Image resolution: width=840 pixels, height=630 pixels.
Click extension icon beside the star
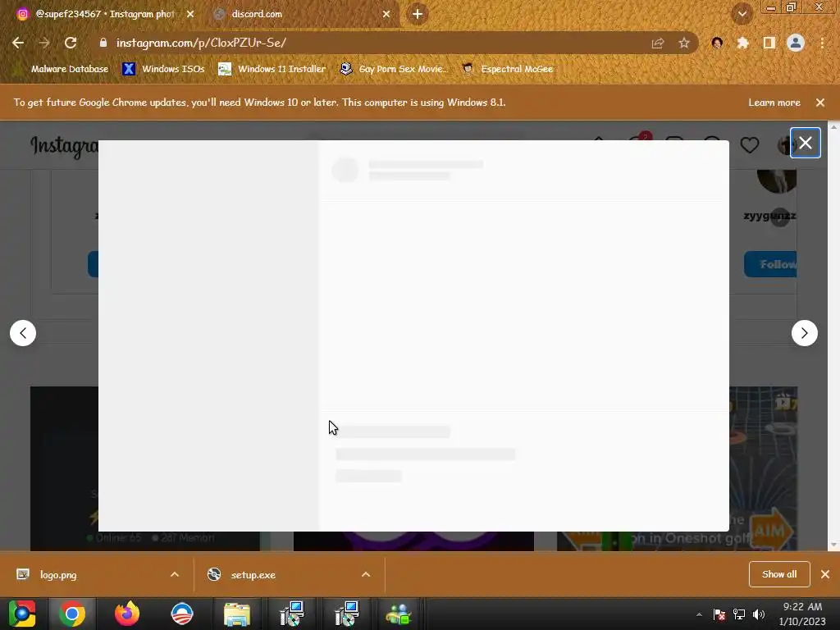[717, 43]
